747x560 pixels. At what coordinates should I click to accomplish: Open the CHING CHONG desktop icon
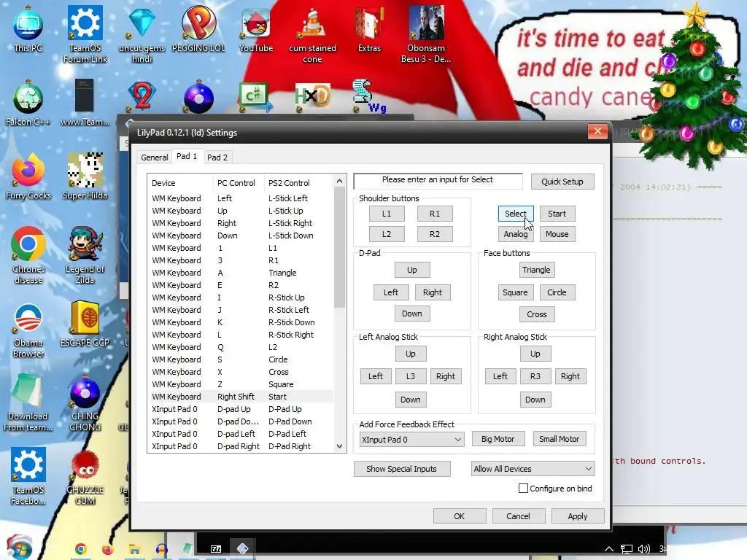(85, 403)
